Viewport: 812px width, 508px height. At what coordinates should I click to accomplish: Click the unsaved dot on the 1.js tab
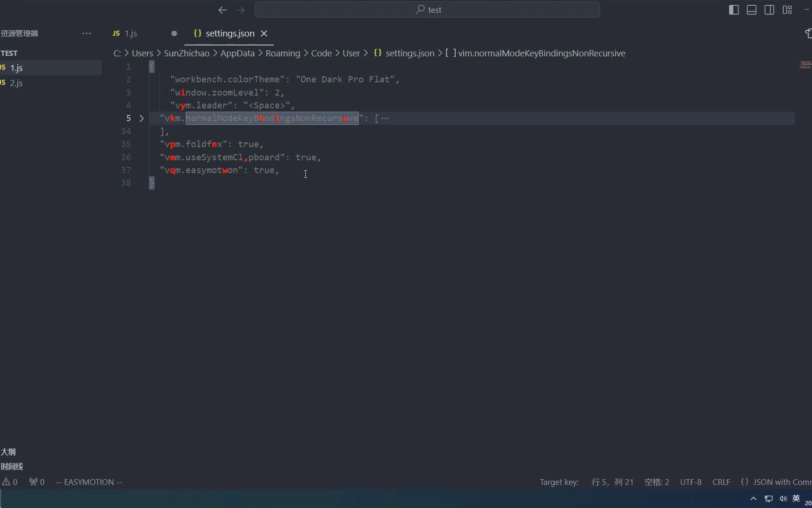pyautogui.click(x=174, y=34)
